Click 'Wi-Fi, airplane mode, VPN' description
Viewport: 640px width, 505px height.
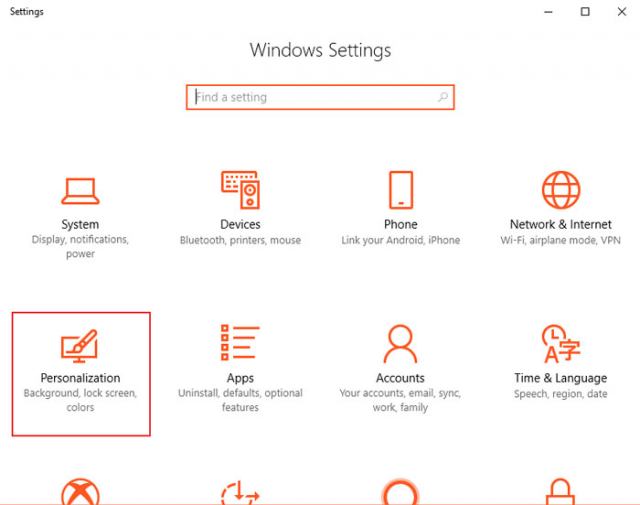(x=561, y=240)
